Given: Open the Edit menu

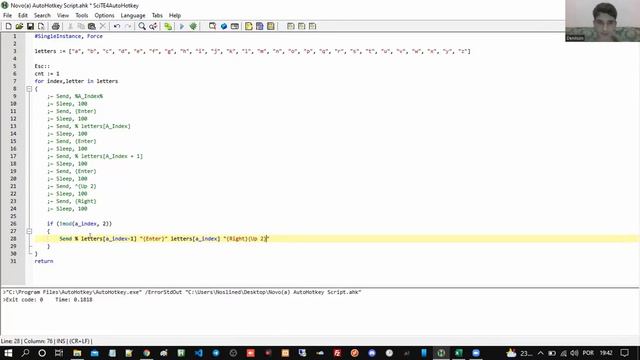Looking at the screenshot, I should (x=23, y=16).
